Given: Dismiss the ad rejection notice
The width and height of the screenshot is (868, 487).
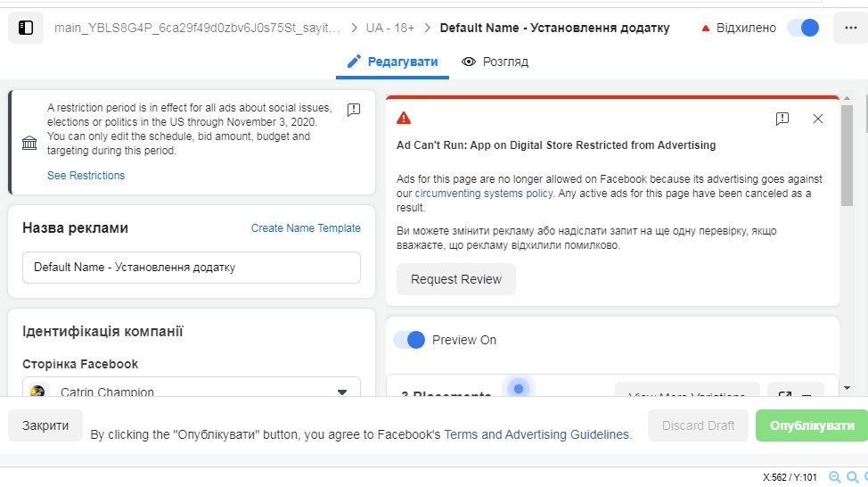Looking at the screenshot, I should pyautogui.click(x=817, y=119).
